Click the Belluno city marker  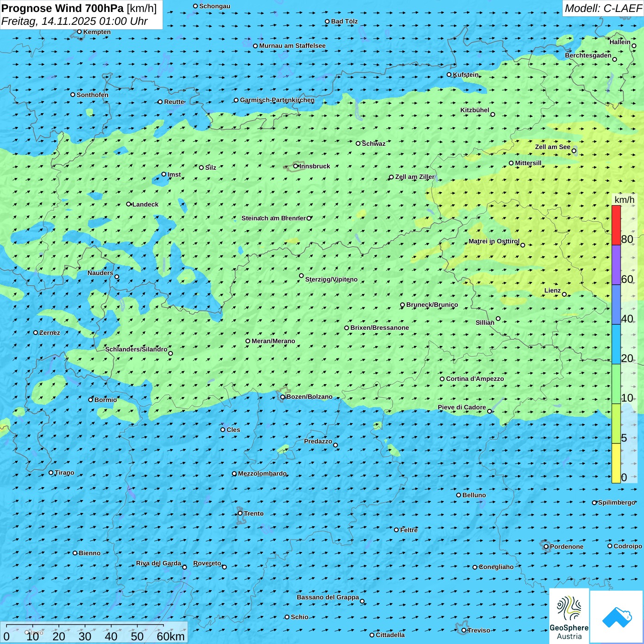(458, 495)
